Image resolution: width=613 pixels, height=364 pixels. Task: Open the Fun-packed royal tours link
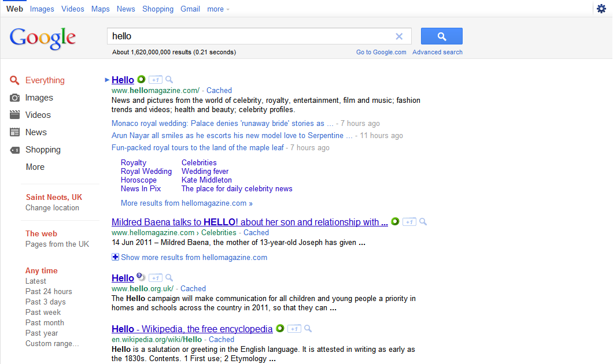197,148
